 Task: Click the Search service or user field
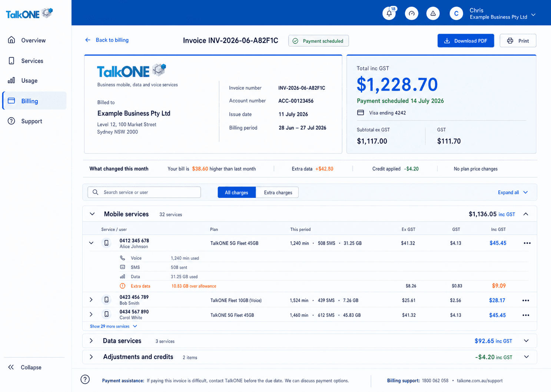pyautogui.click(x=144, y=192)
